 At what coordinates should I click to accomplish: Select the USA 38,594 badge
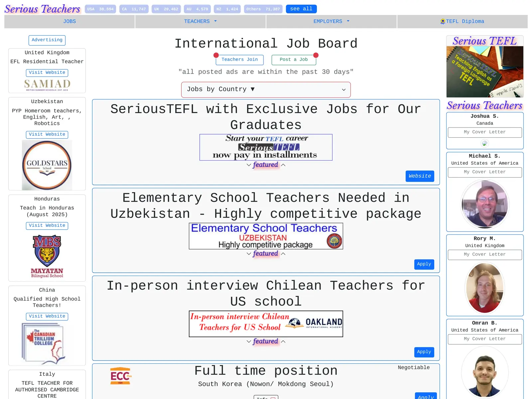pos(100,9)
